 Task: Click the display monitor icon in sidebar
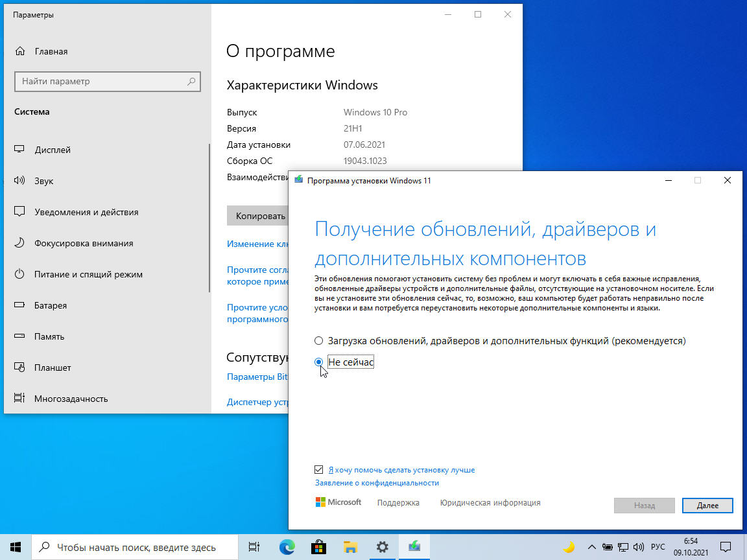19,150
